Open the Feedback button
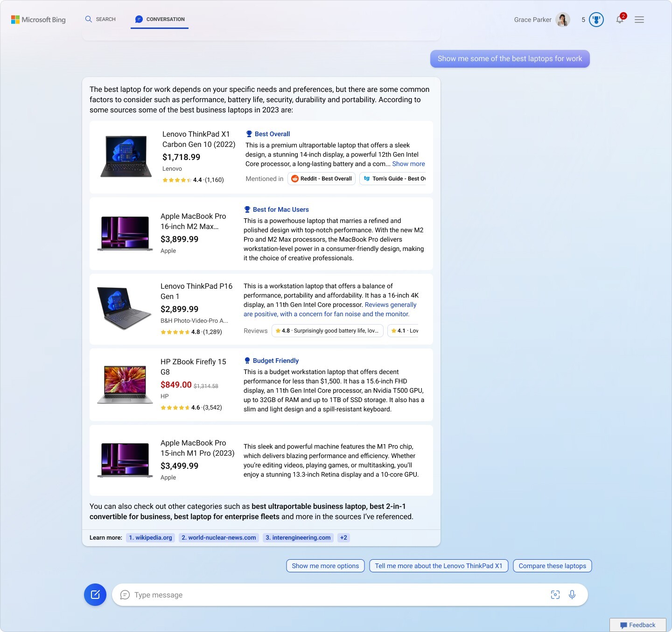672x632 pixels. coord(637,625)
